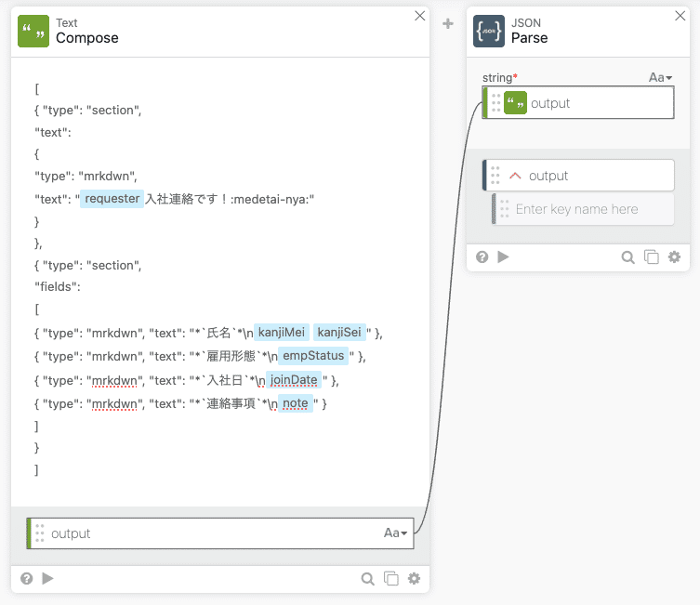Open the Aa type dropdown beside string field
Image resolution: width=700 pixels, height=605 pixels.
pyautogui.click(x=660, y=78)
